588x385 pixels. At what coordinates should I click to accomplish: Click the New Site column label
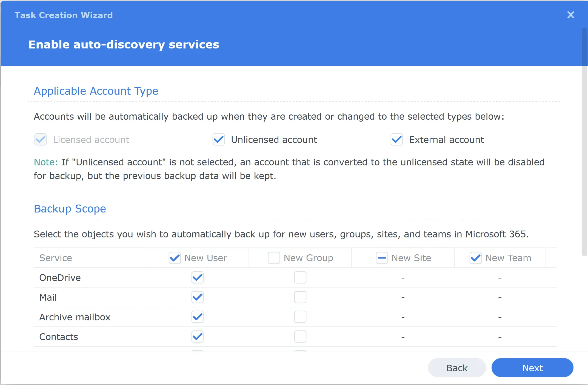(x=411, y=258)
